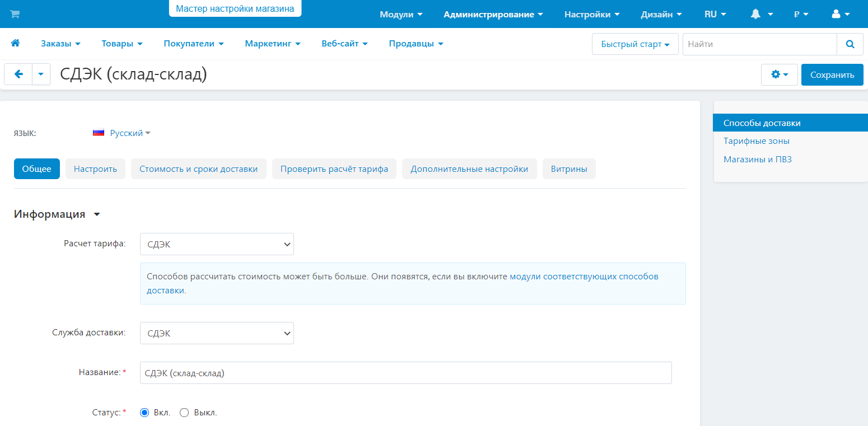Open the gear settings menu
868x426 pixels.
(779, 74)
